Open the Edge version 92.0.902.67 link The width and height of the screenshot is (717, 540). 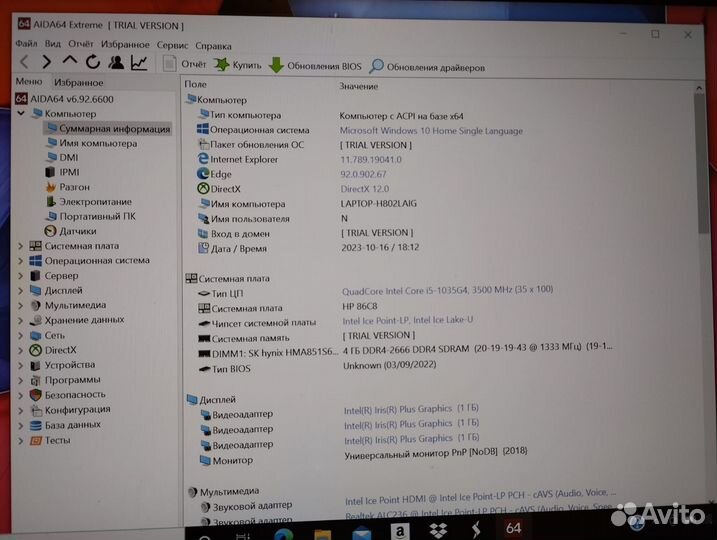coord(363,174)
